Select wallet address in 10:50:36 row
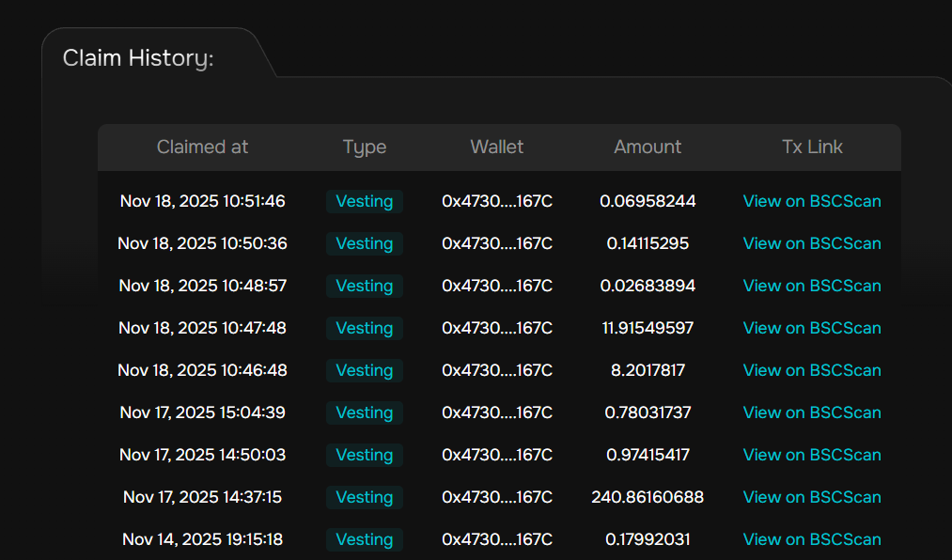The image size is (952, 560). [497, 243]
